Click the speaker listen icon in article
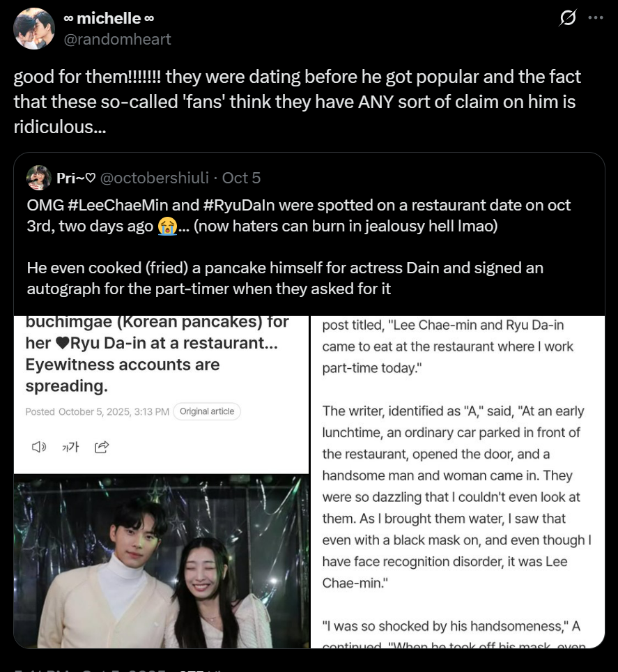 [x=39, y=447]
